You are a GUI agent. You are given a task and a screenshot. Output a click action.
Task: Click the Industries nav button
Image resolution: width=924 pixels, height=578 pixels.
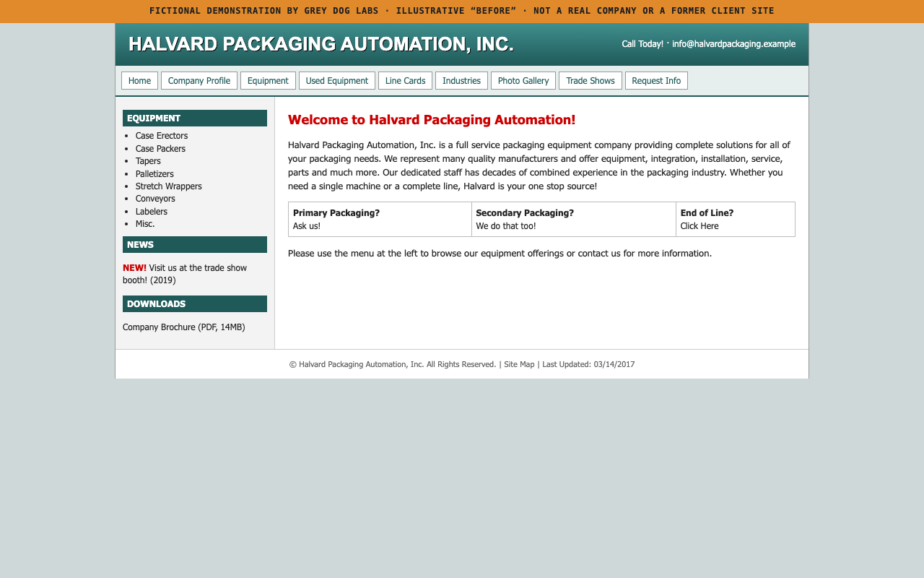(461, 81)
